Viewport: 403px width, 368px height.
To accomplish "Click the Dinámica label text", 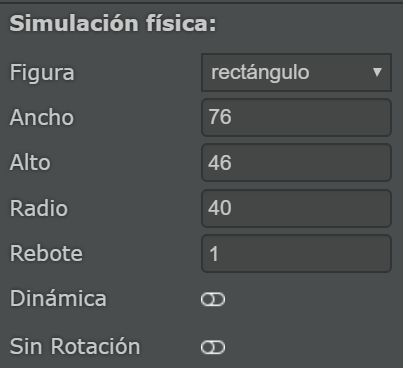I will pyautogui.click(x=58, y=298).
